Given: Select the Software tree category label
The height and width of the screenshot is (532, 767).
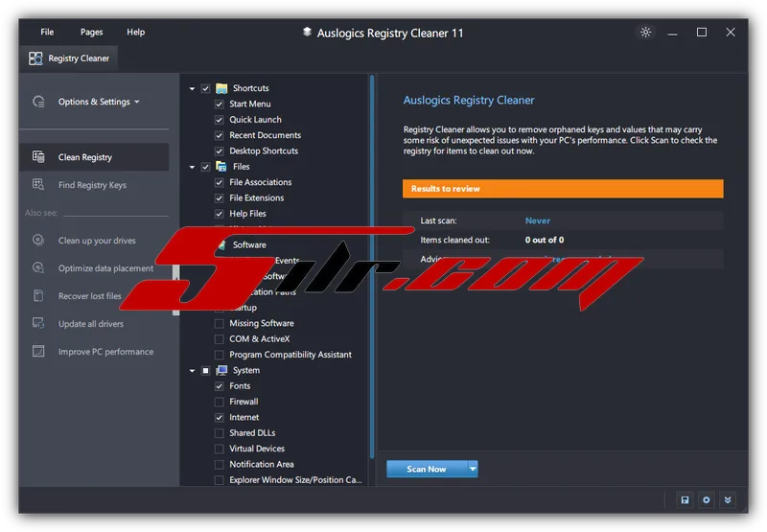Looking at the screenshot, I should coord(249,245).
